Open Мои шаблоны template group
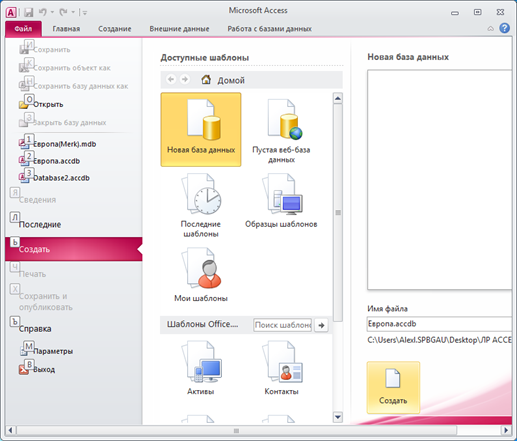Viewport: 518px width, 442px height. click(x=201, y=275)
